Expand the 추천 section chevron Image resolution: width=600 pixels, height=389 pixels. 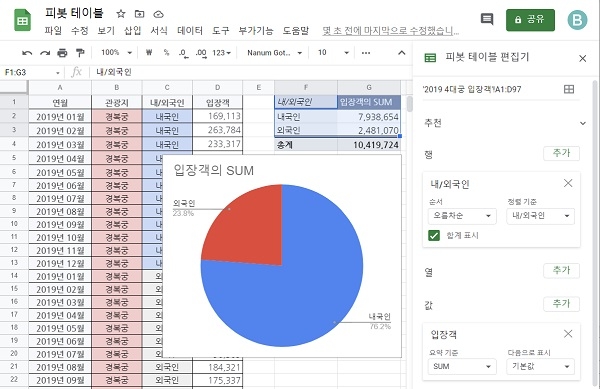coord(583,123)
